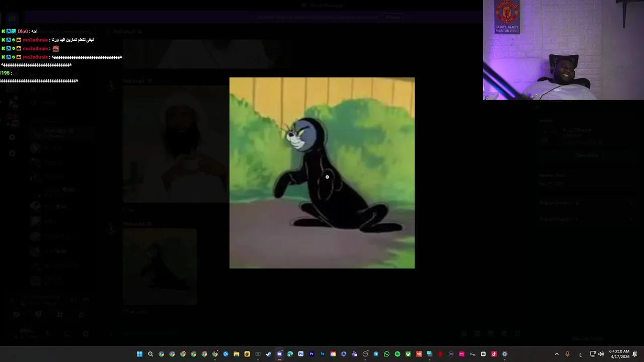Open the notifications bell in the tray
This screenshot has width=644, height=362.
635,354
